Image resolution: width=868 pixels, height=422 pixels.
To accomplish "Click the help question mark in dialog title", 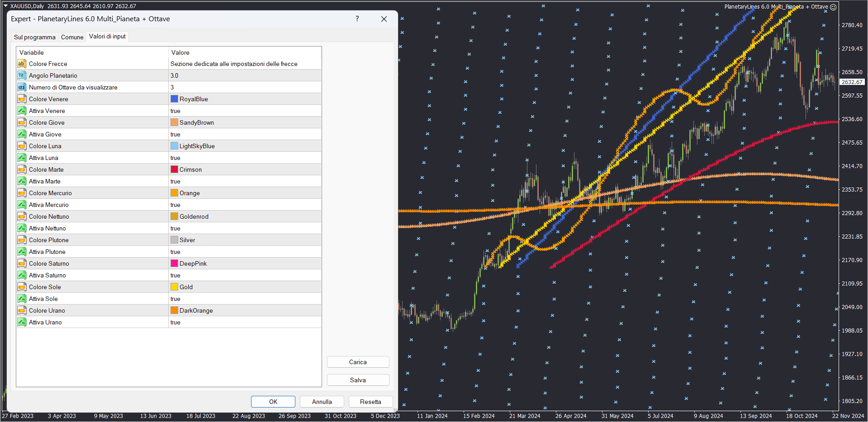I will point(357,19).
